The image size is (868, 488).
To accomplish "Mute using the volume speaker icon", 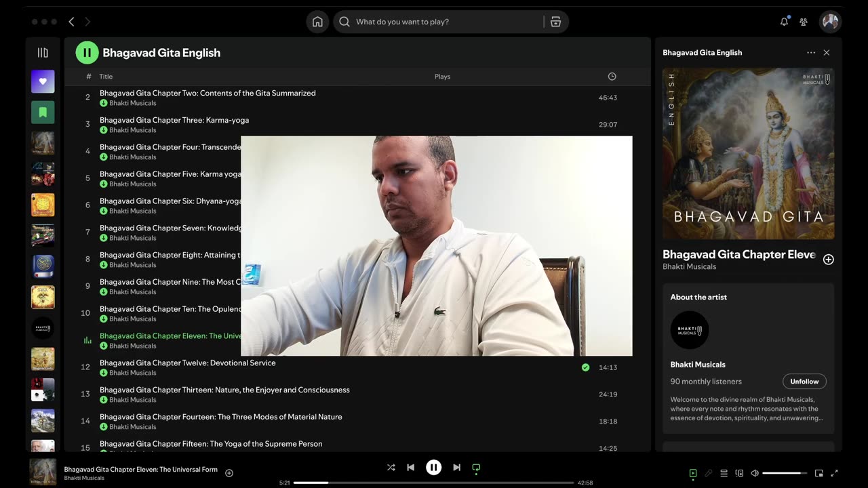I will [x=755, y=473].
